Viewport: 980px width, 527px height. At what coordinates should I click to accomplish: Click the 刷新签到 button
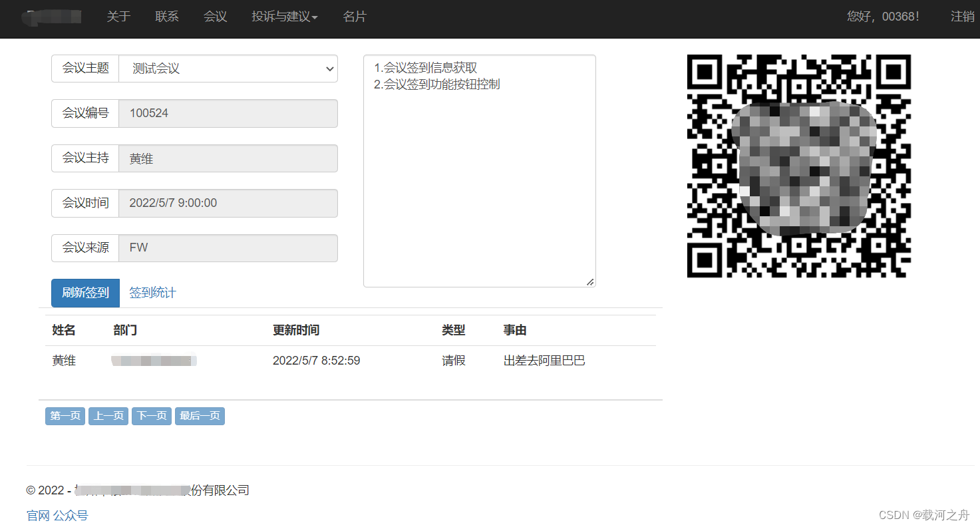[x=85, y=293]
